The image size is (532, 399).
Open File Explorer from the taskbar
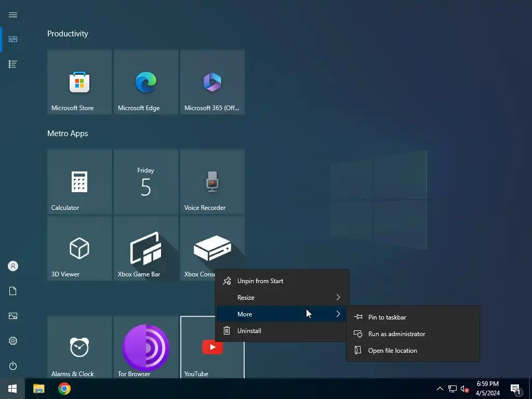point(38,389)
